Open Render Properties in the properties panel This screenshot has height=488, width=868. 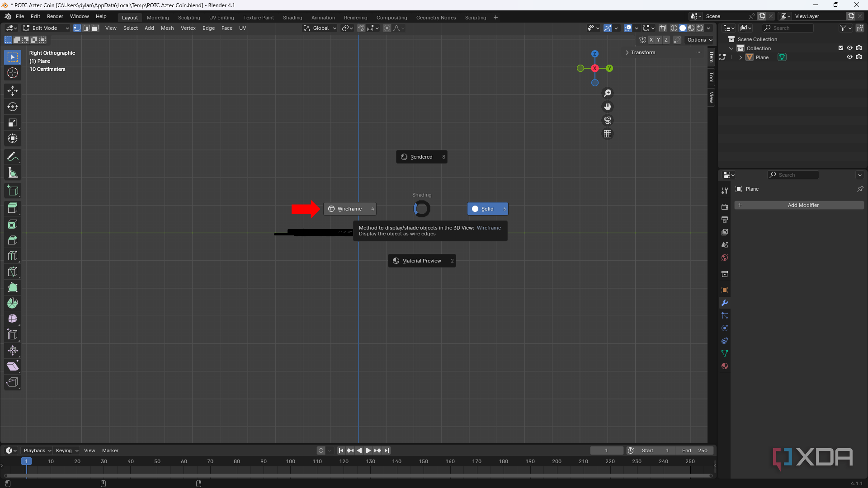[x=725, y=206]
